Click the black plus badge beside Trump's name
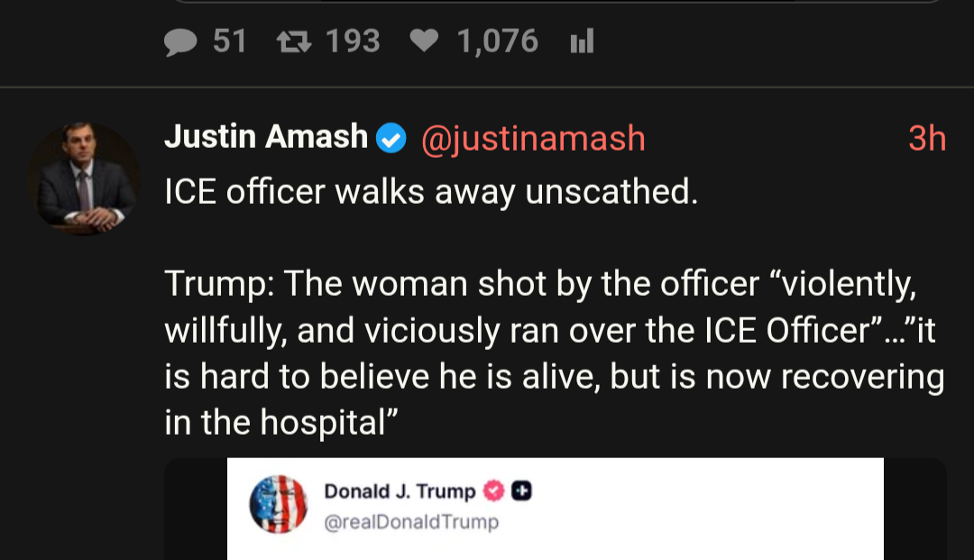 [521, 491]
